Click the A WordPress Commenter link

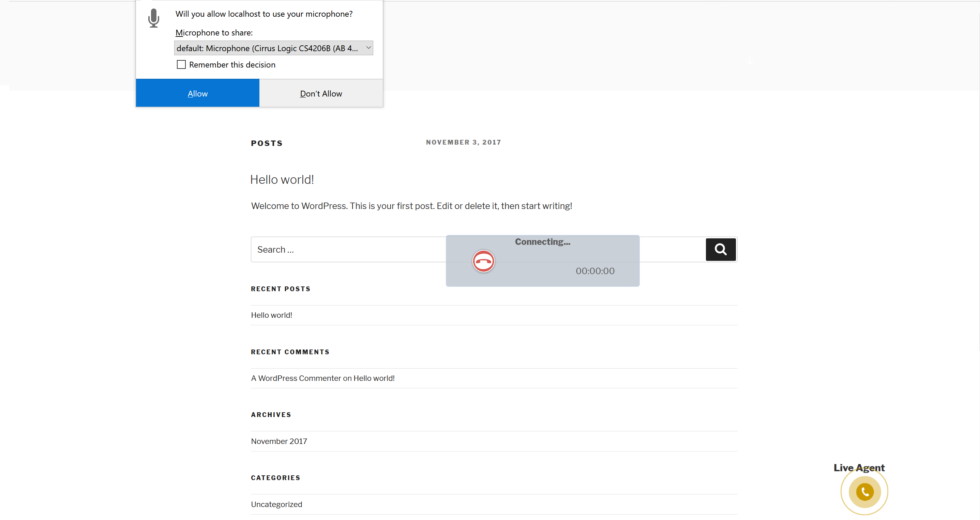[x=296, y=378]
